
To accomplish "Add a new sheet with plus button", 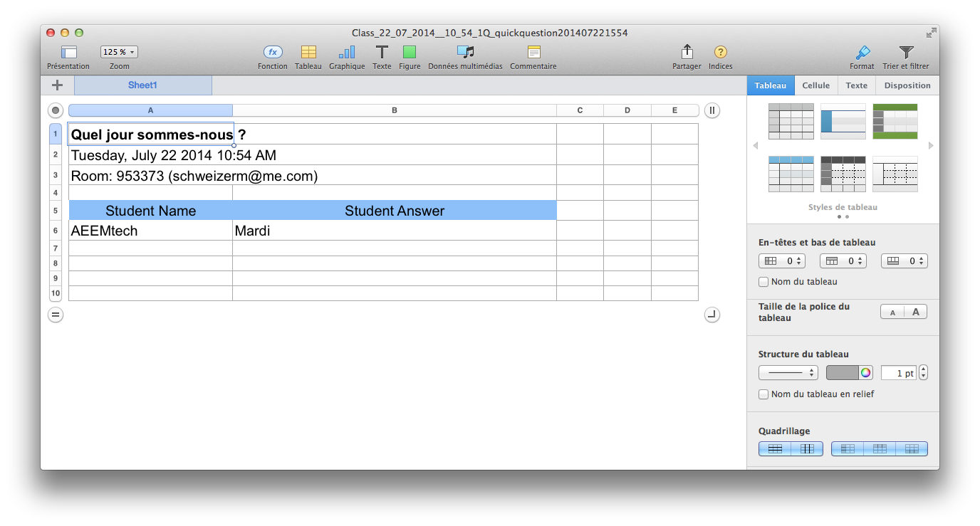I will tap(58, 85).
